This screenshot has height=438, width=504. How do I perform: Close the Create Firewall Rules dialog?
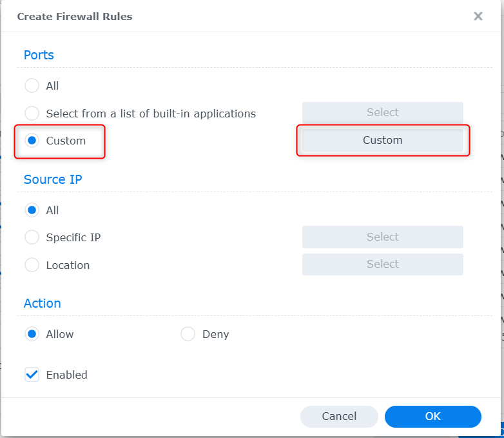coord(478,16)
